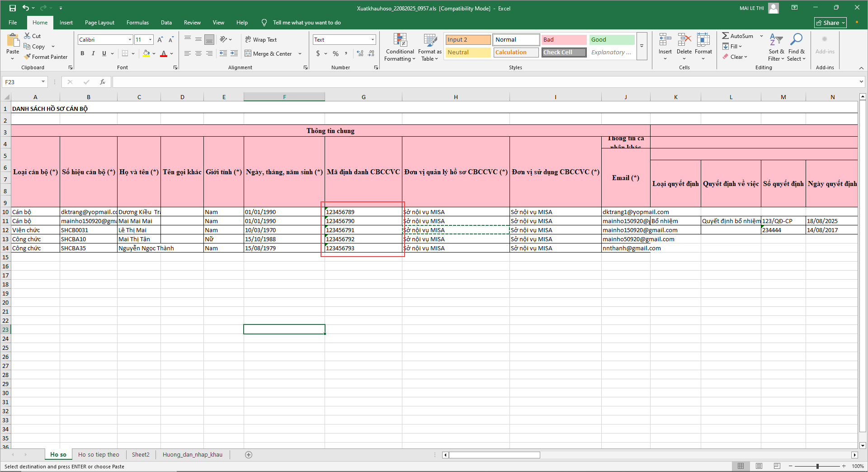
Task: Expand the font name dropdown
Action: pyautogui.click(x=130, y=40)
